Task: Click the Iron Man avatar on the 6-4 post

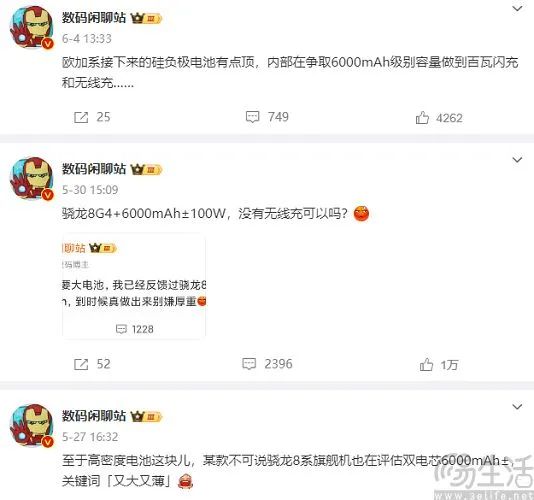Action: pos(32,27)
